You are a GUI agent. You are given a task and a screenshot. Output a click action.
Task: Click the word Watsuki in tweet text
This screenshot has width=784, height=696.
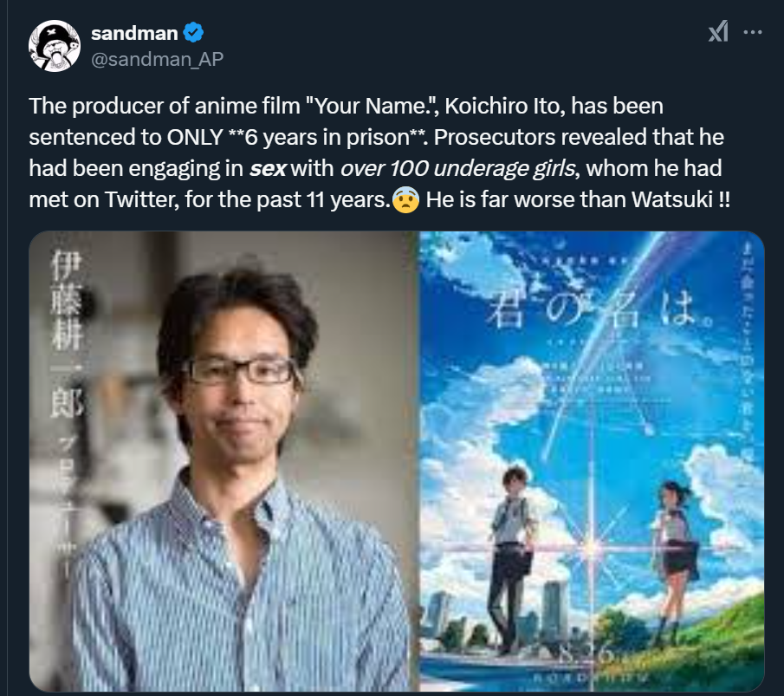pos(671,199)
